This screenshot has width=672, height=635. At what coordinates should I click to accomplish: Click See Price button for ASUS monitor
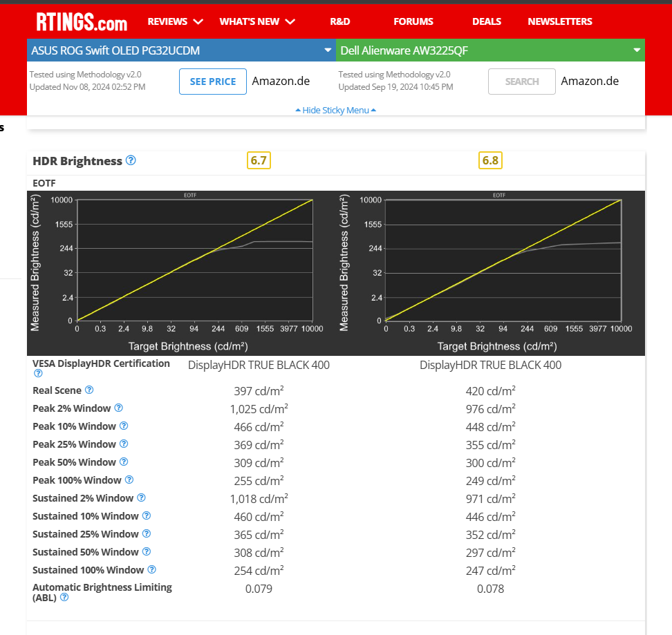(212, 82)
